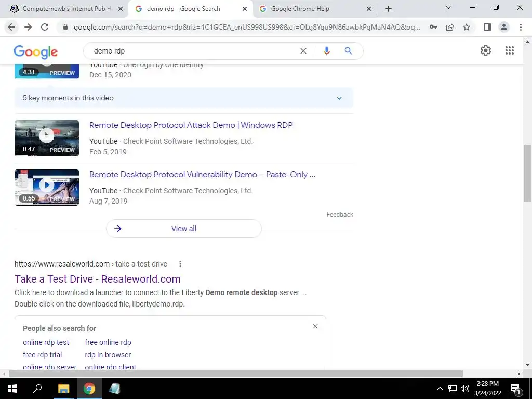Viewport: 532px width, 399px height.
Task: Open Windows taskbar search
Action: tap(37, 389)
